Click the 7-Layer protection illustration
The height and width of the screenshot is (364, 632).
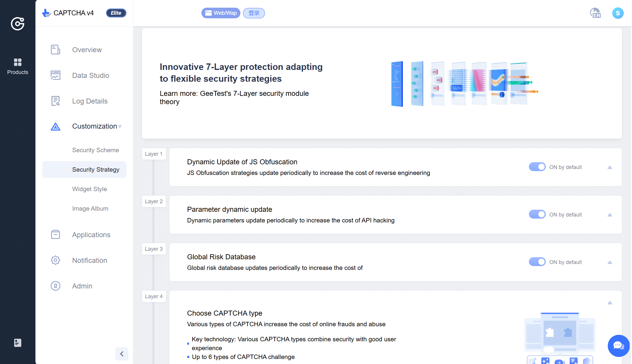(x=464, y=84)
